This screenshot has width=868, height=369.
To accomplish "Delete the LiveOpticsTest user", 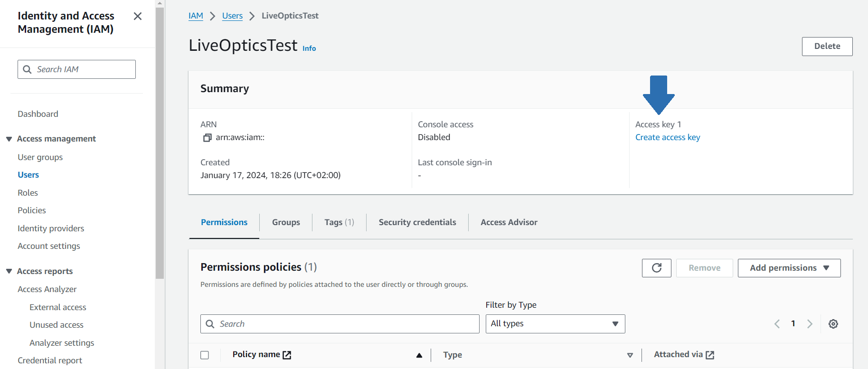I will click(827, 47).
